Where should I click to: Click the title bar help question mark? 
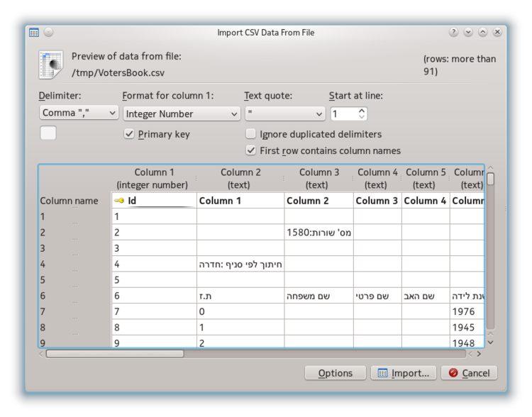454,33
